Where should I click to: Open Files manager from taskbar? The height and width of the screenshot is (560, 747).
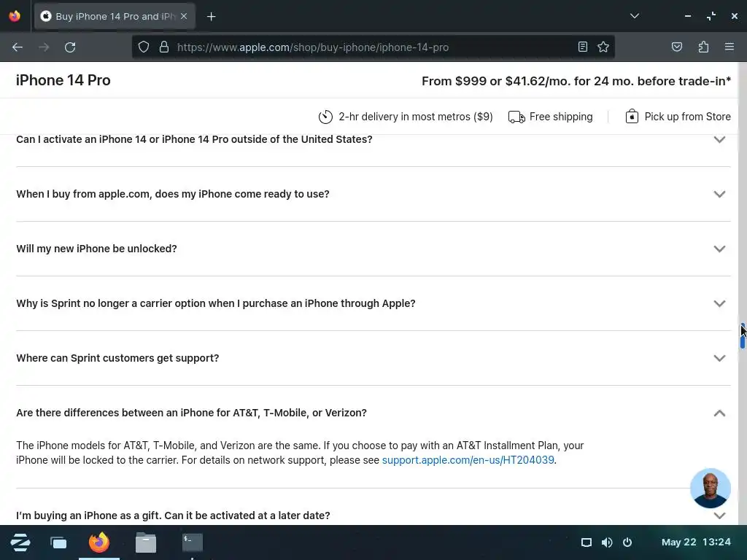[146, 542]
